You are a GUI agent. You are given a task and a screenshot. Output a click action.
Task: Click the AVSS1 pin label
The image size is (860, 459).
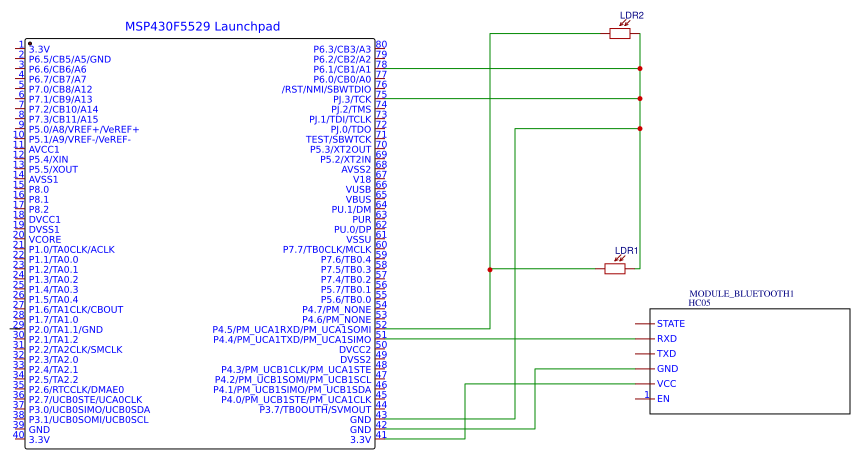43,179
